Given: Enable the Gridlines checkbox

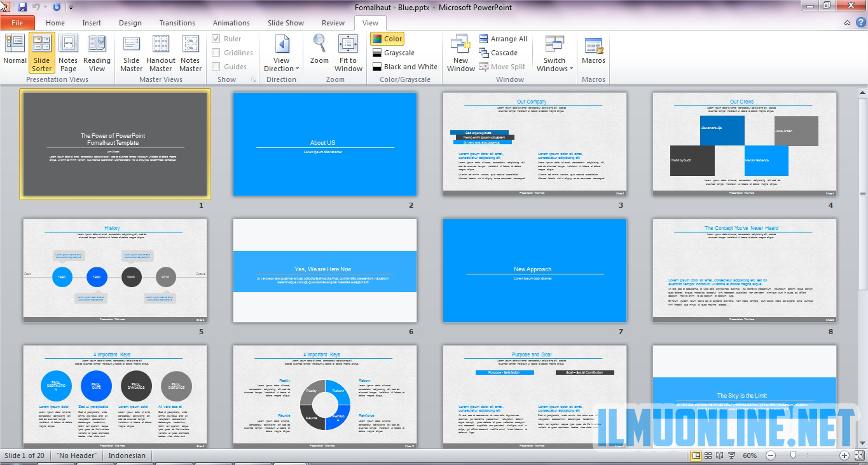Looking at the screenshot, I should [x=216, y=53].
